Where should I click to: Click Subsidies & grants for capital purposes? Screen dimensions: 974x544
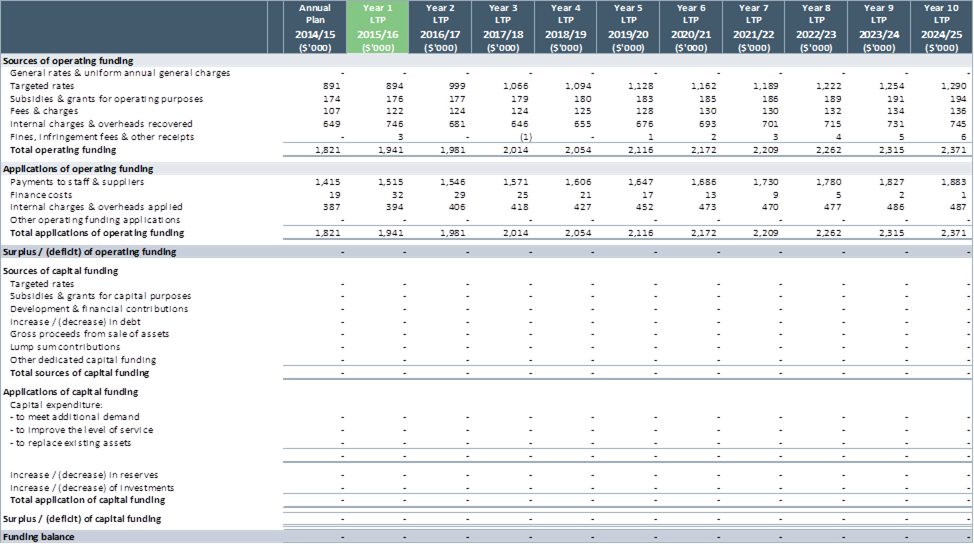coord(101,296)
